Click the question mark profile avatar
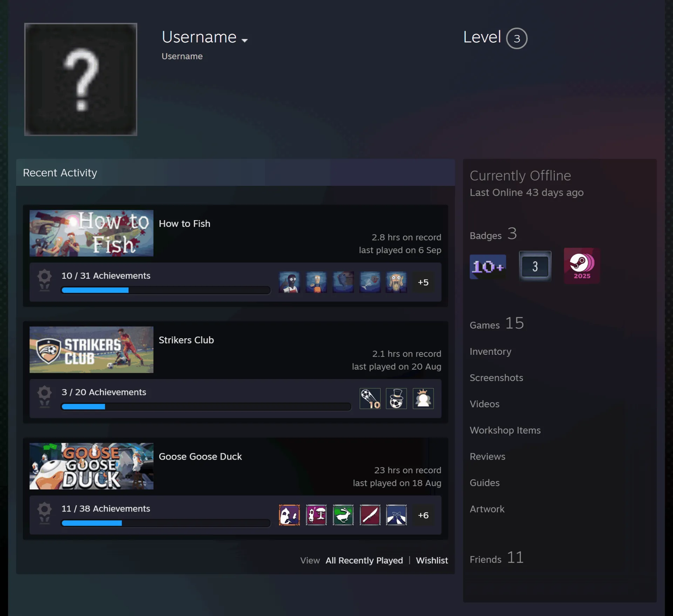This screenshot has width=673, height=616. [x=81, y=79]
